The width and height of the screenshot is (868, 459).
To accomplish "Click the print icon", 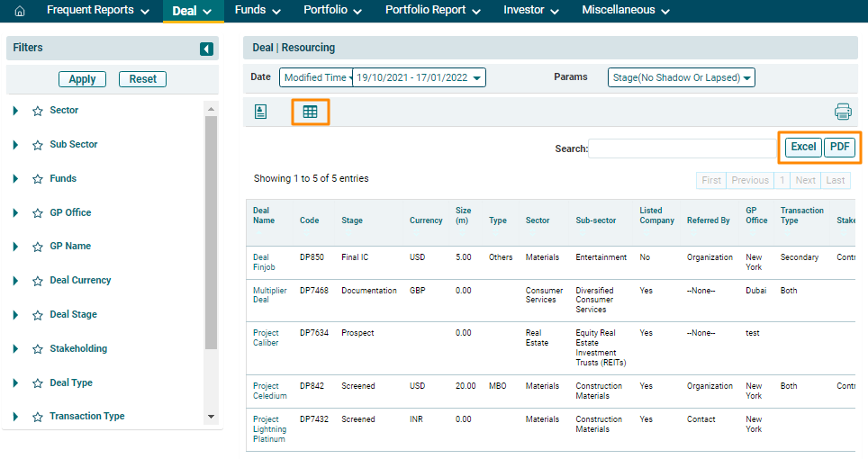I will coord(843,112).
